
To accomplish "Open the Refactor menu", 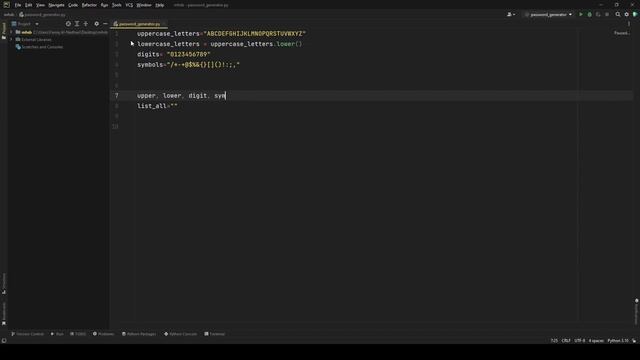I will pos(89,5).
